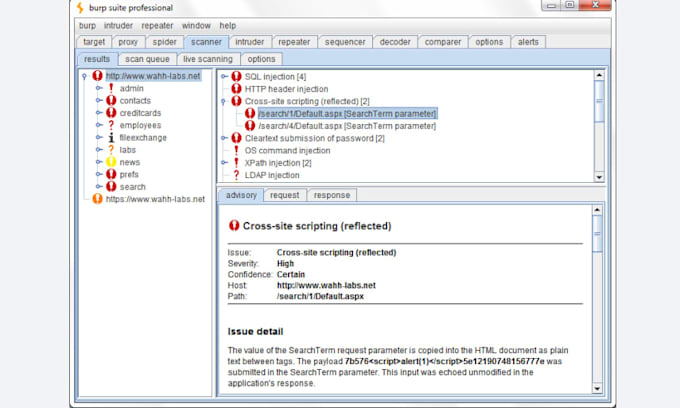
Task: Open the scanner options sub-tab
Action: click(262, 59)
